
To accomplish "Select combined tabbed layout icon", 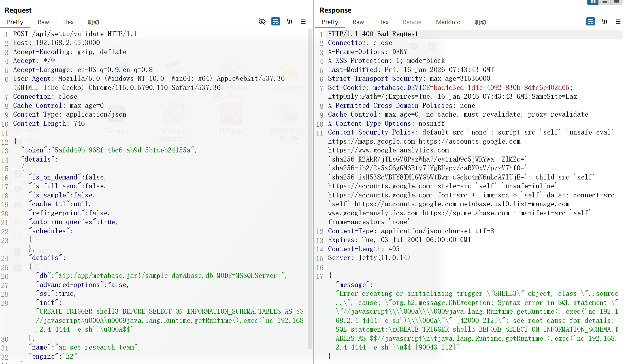I will pyautogui.click(x=617, y=2).
